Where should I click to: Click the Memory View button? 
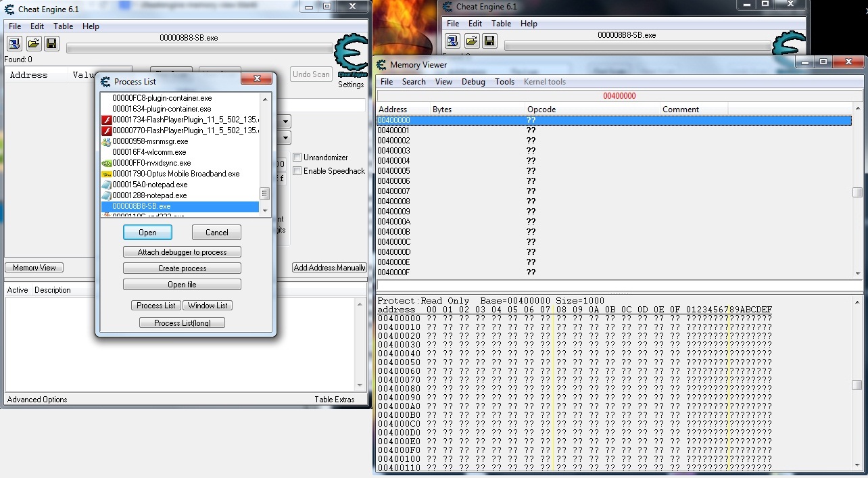[34, 268]
